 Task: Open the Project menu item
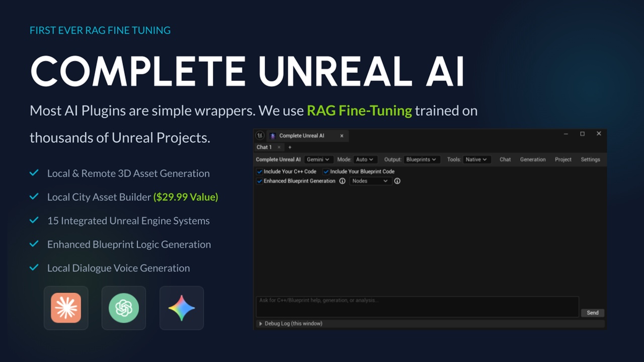[x=563, y=159]
